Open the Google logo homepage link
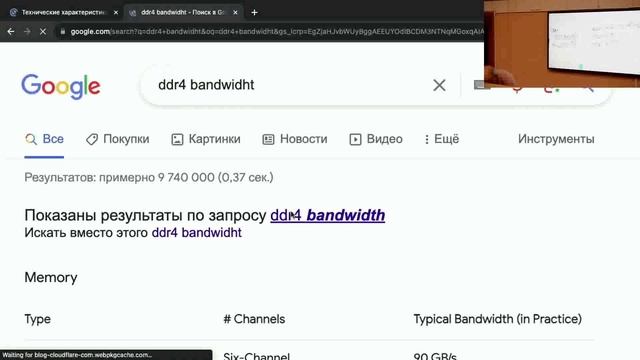The image size is (640, 360). point(61,86)
